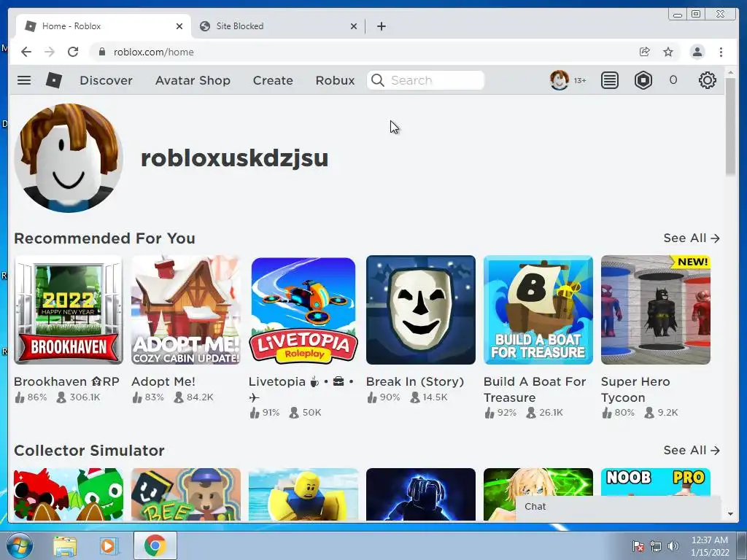Open the avatar headshot in the nav bar
Image resolution: width=747 pixels, height=560 pixels.
click(x=559, y=80)
